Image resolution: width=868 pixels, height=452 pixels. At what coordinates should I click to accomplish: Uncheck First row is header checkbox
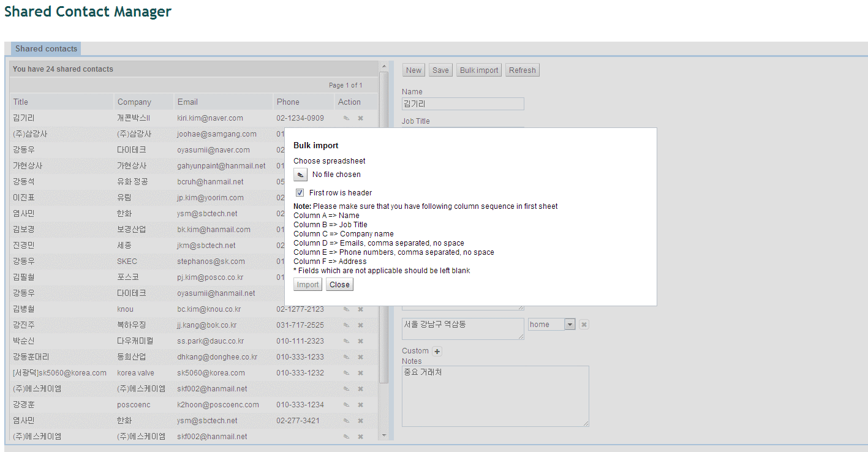[300, 193]
